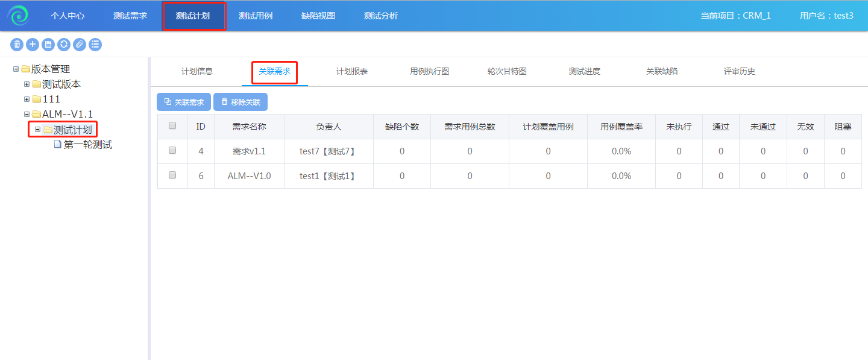Toggle the select-all checkbox in table header
868x360 pixels.
(x=172, y=126)
